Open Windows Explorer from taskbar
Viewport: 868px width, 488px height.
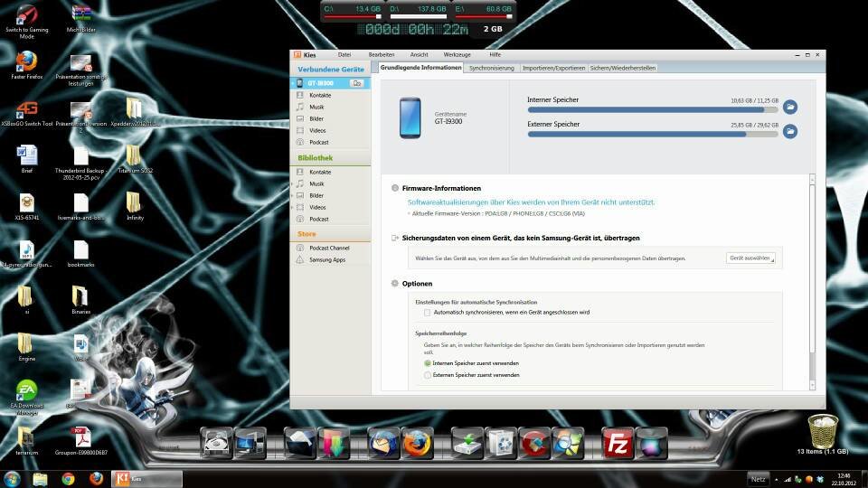pyautogui.click(x=40, y=479)
